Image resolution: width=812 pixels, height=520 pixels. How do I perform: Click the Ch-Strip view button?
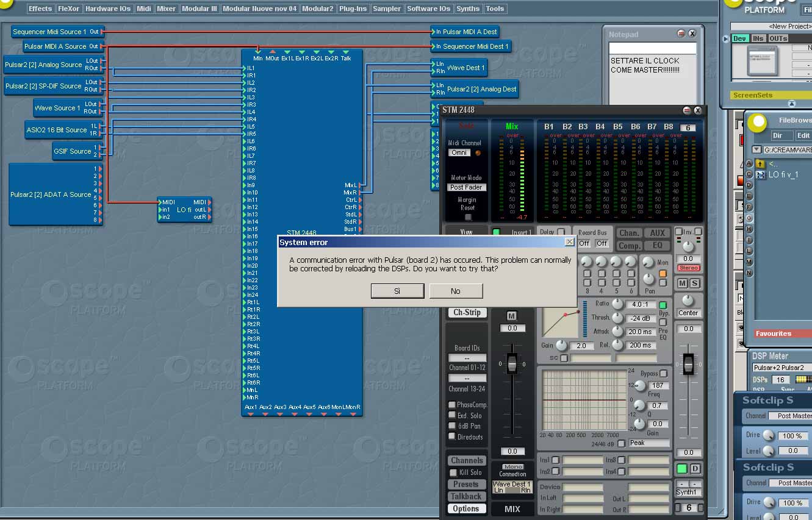point(467,313)
